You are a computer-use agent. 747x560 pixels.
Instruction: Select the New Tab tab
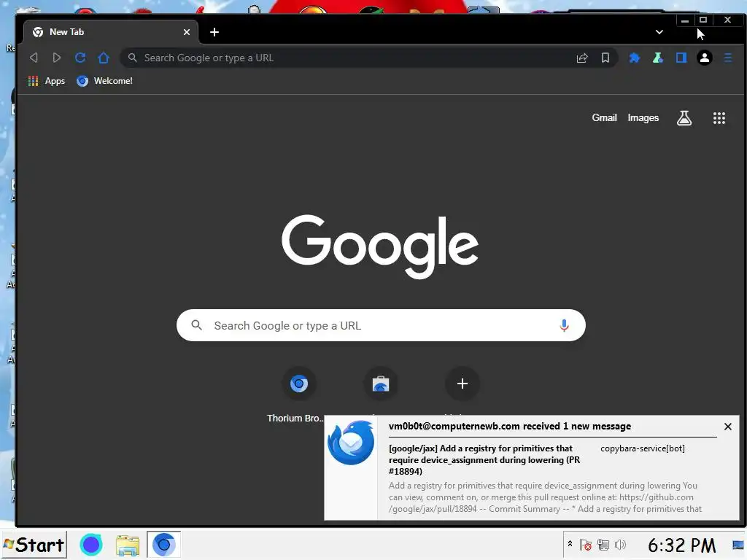click(111, 32)
